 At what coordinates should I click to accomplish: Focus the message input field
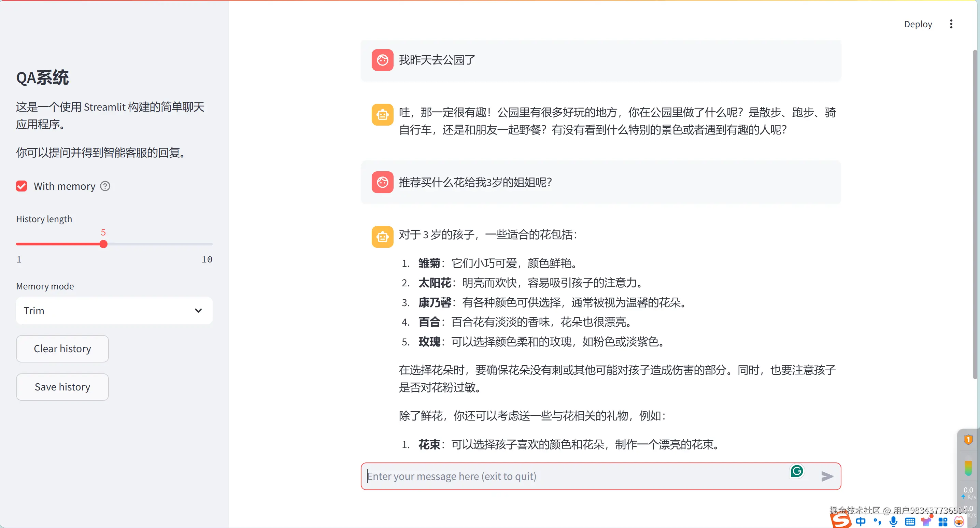(571, 476)
